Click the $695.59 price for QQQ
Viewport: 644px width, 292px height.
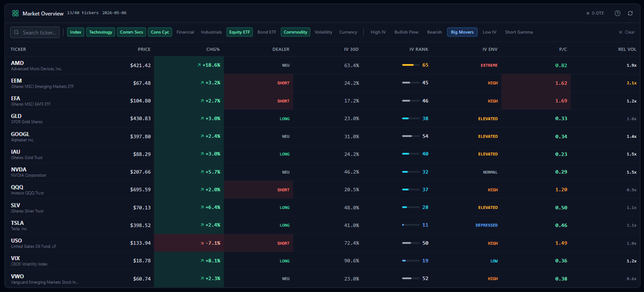point(140,190)
